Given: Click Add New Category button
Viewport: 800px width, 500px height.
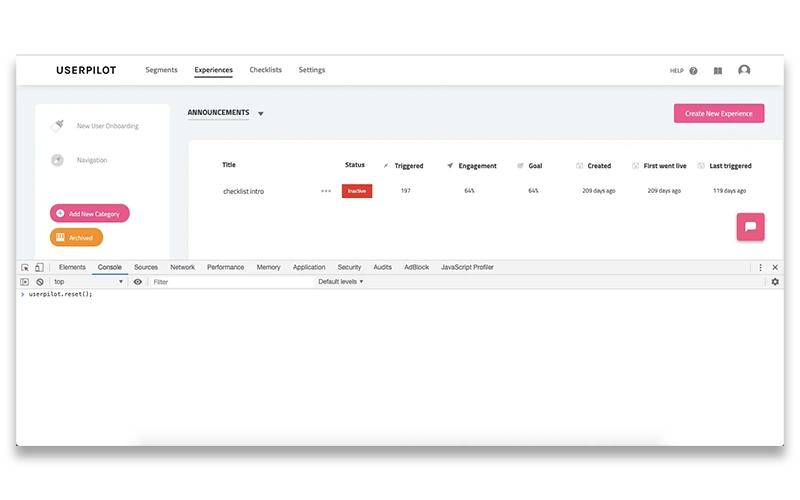Looking at the screenshot, I should pyautogui.click(x=90, y=213).
